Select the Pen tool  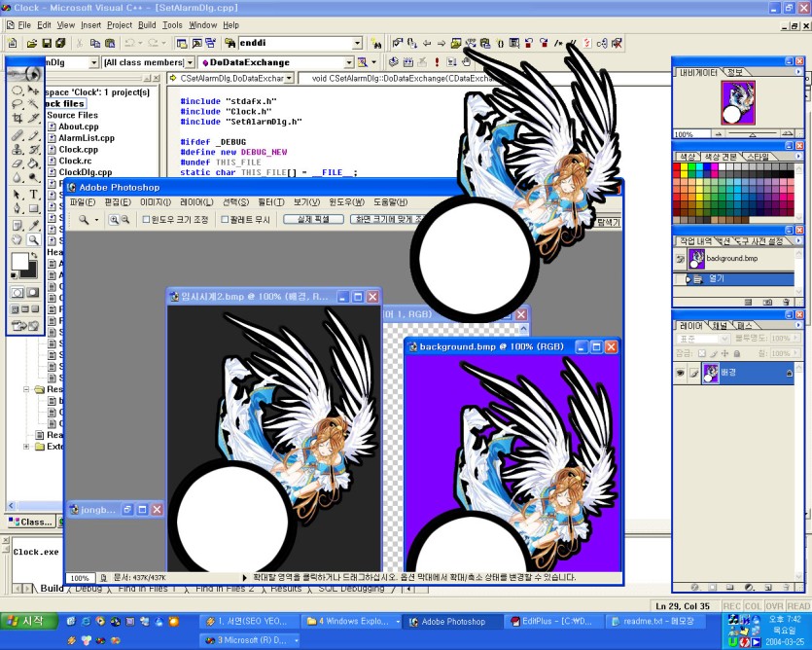[18, 208]
